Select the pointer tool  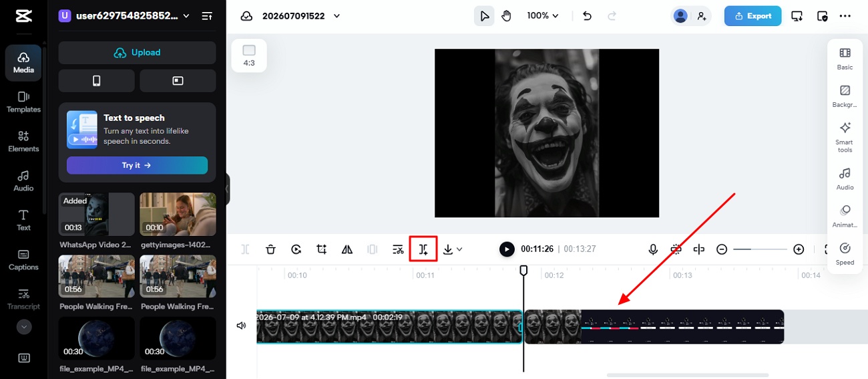(484, 16)
